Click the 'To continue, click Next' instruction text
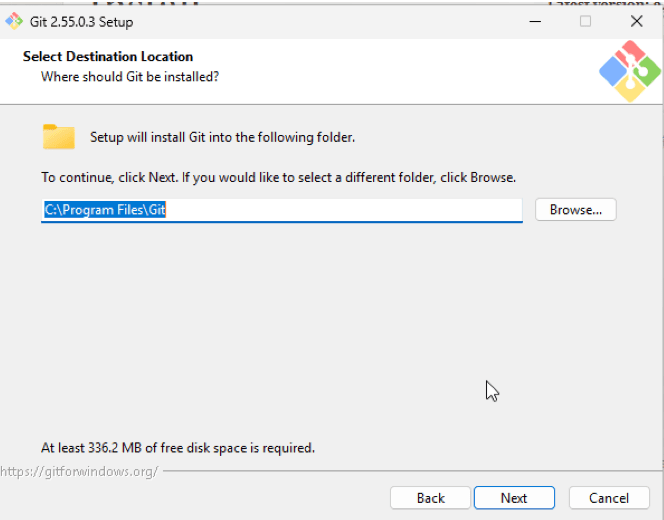The height and width of the screenshot is (520, 664). [278, 177]
